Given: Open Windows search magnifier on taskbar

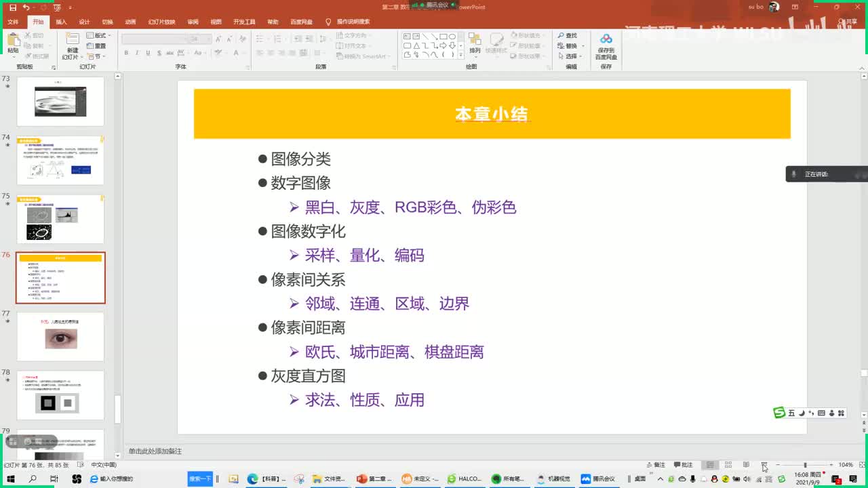Looking at the screenshot, I should tap(33, 479).
